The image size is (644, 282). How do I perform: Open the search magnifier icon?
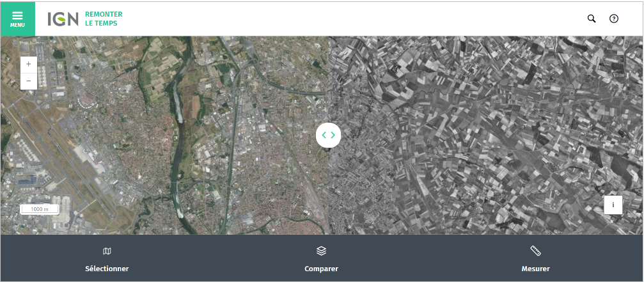point(592,19)
